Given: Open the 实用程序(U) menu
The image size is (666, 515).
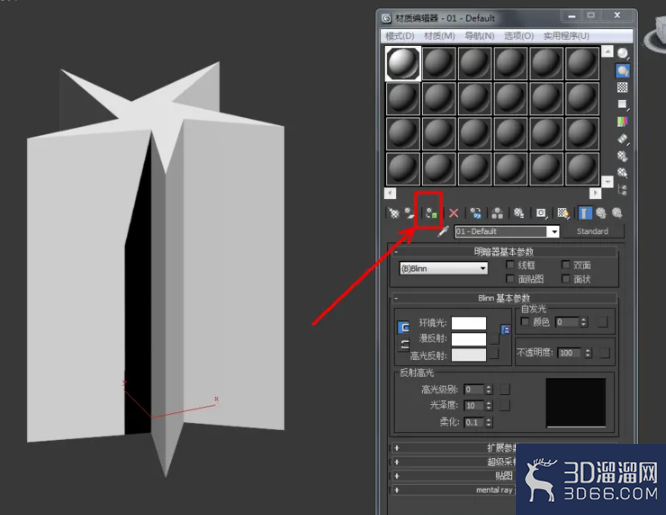Looking at the screenshot, I should coord(566,36).
